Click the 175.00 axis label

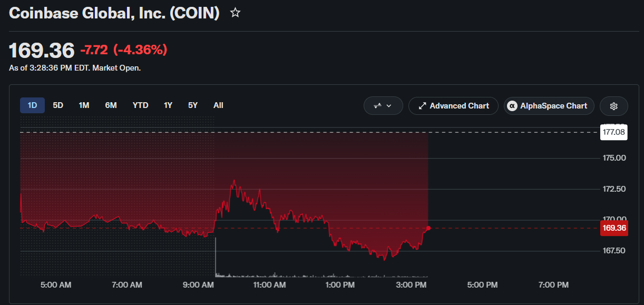pyautogui.click(x=614, y=158)
